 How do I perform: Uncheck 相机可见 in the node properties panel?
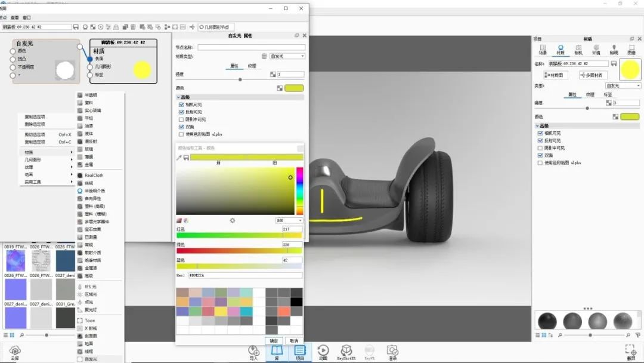coord(181,104)
